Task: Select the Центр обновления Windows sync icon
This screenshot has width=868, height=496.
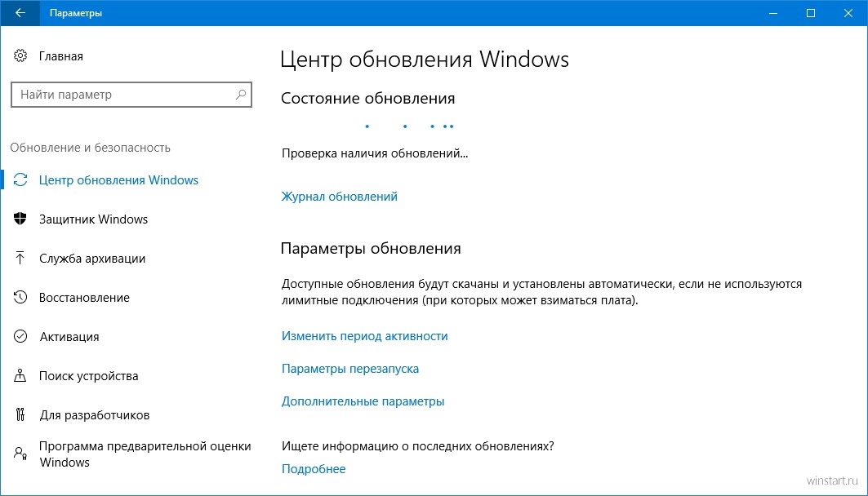Action: [x=20, y=179]
